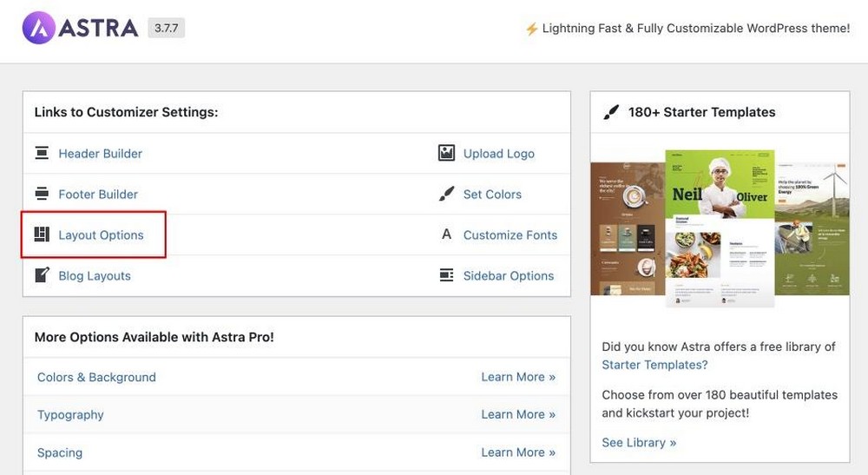Click the 3.7.7 version badge
Screen dimensions: 868x475
point(166,28)
